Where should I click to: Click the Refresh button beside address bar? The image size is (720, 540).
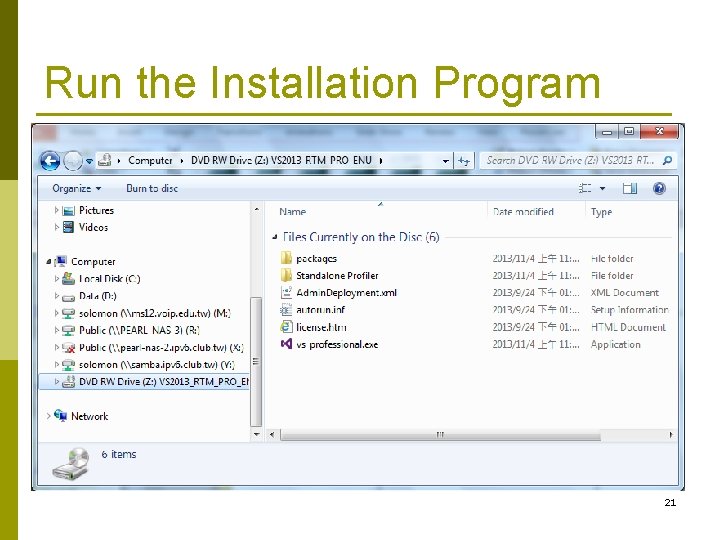(x=464, y=161)
